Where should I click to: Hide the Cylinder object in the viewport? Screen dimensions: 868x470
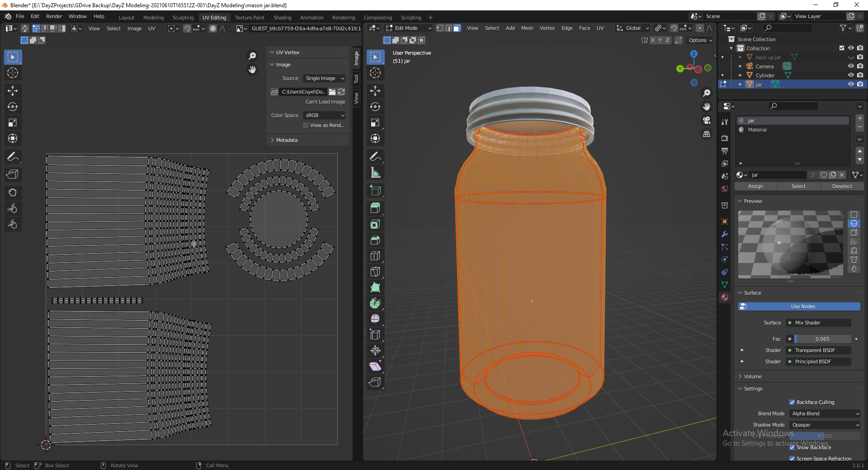pyautogui.click(x=852, y=75)
